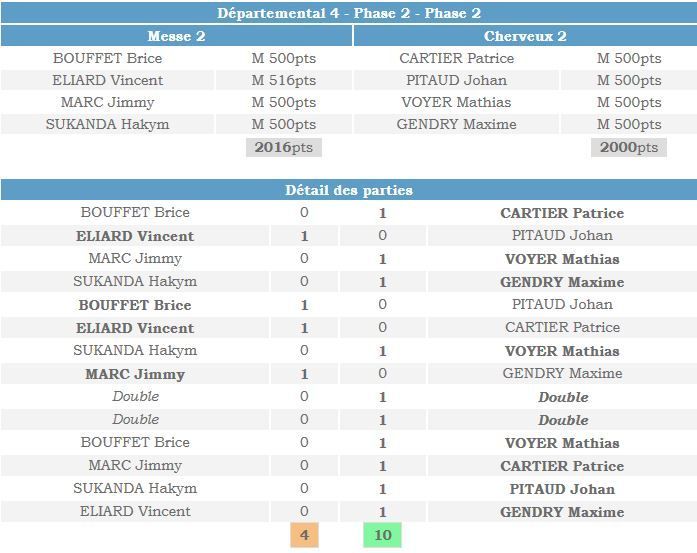The height and width of the screenshot is (553, 697).
Task: Select the Départemental 4 Phase 2 title bar
Action: tap(348, 13)
